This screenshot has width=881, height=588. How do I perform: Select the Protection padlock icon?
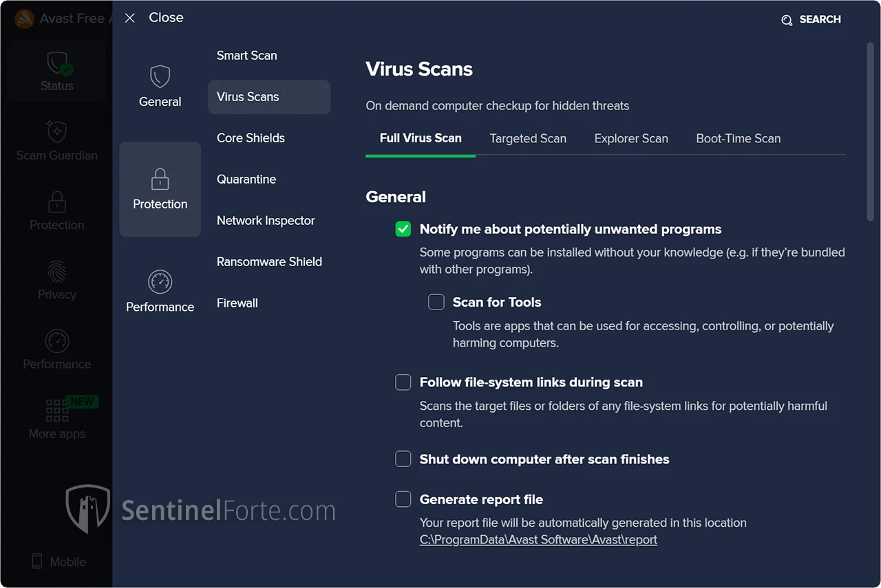pyautogui.click(x=160, y=179)
